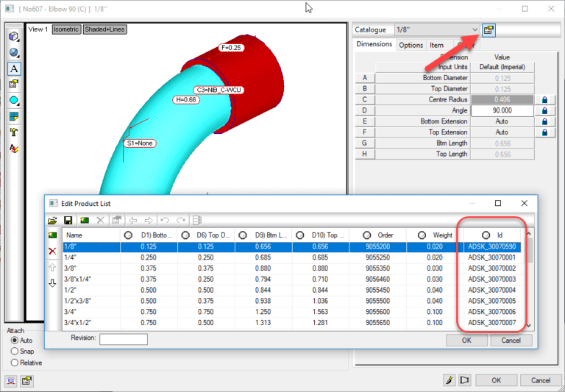Switch to the Options tab

pos(411,45)
